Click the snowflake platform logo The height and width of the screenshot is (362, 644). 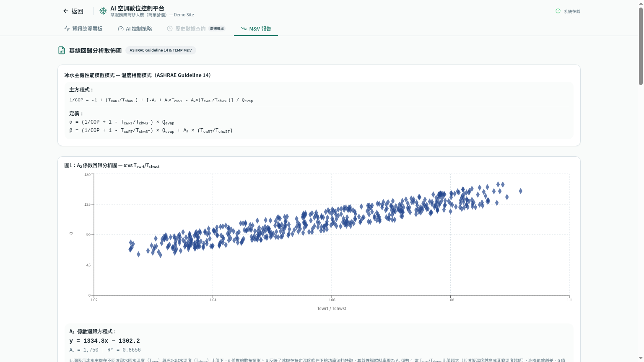coord(103,11)
